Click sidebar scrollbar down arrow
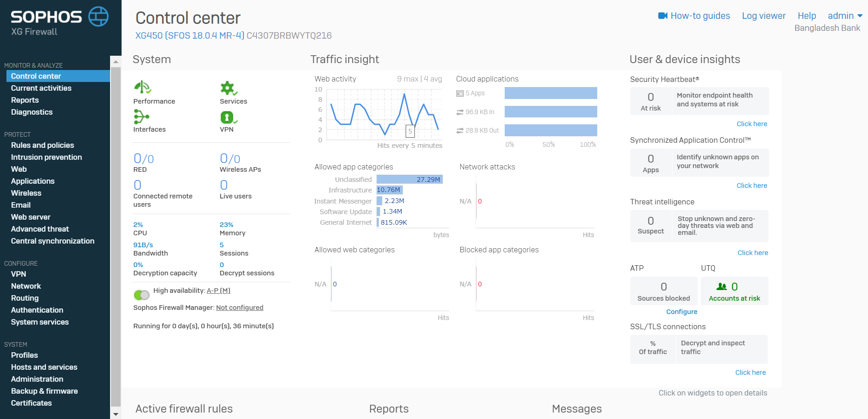The height and width of the screenshot is (419, 868). (116, 414)
